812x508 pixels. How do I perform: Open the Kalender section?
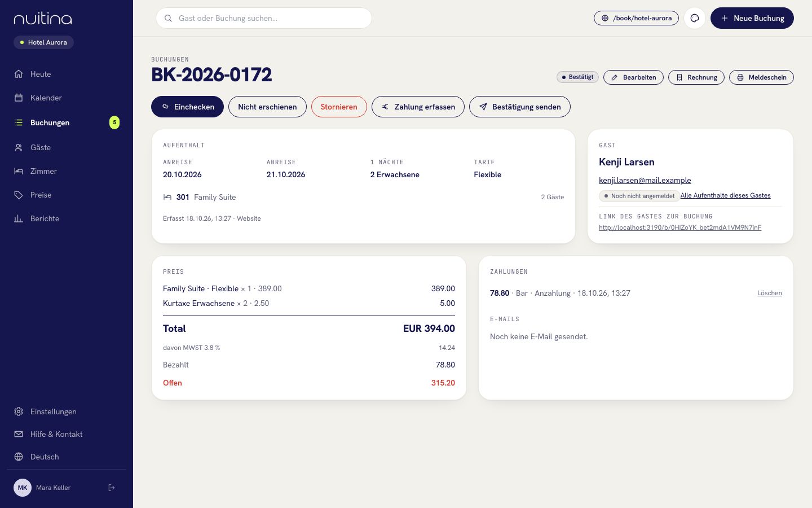click(x=67, y=98)
